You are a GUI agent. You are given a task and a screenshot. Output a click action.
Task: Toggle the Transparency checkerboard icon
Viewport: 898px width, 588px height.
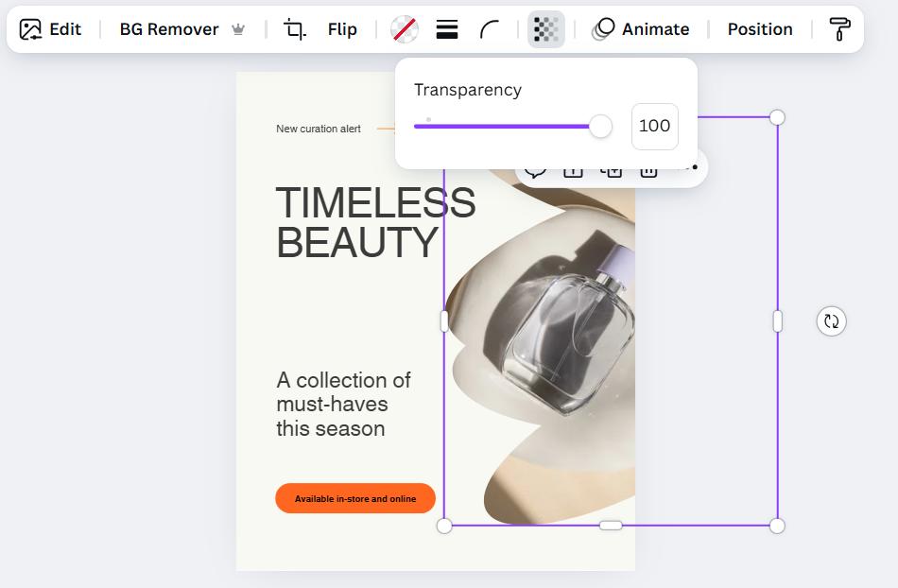coord(545,29)
